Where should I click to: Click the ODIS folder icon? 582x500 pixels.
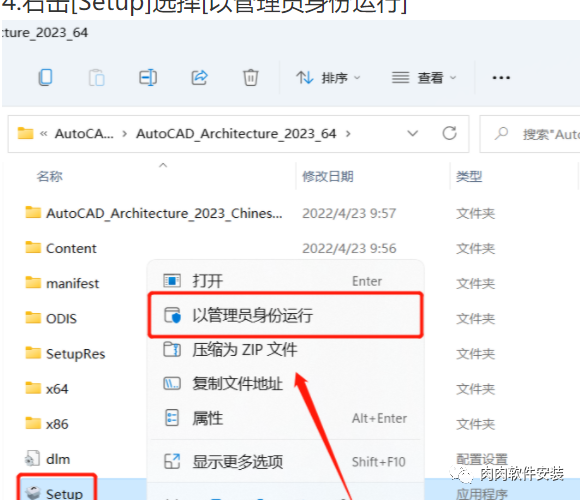pos(33,317)
